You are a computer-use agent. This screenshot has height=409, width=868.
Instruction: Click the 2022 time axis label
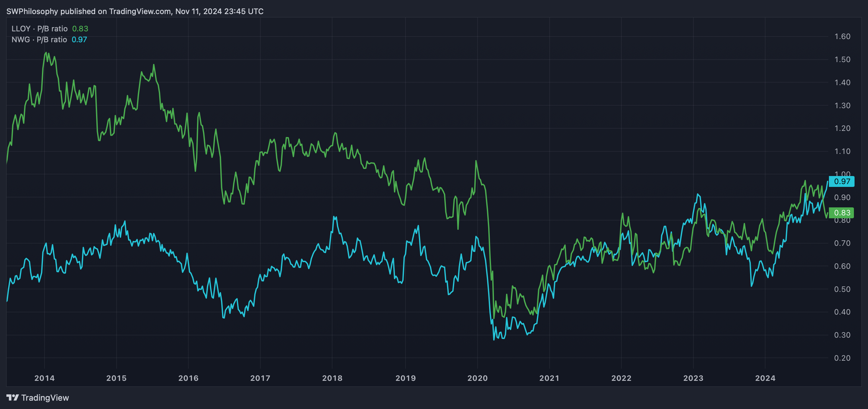pyautogui.click(x=621, y=378)
